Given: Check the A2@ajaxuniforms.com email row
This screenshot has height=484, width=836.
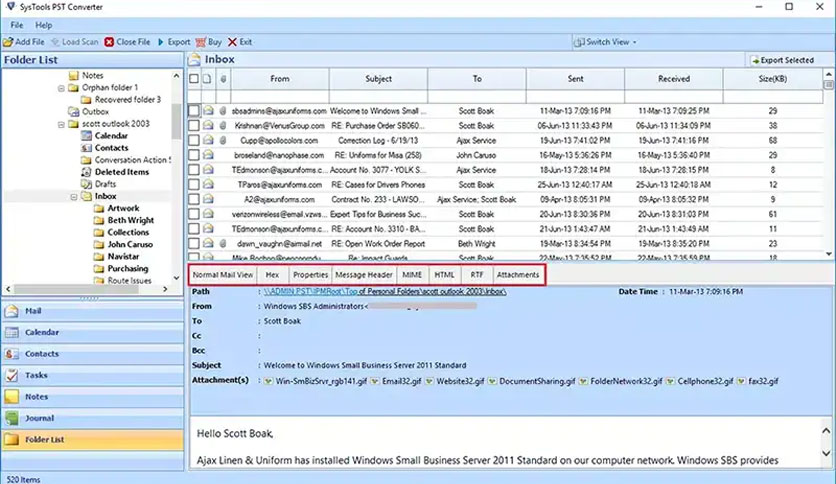Looking at the screenshot, I should pyautogui.click(x=194, y=199).
